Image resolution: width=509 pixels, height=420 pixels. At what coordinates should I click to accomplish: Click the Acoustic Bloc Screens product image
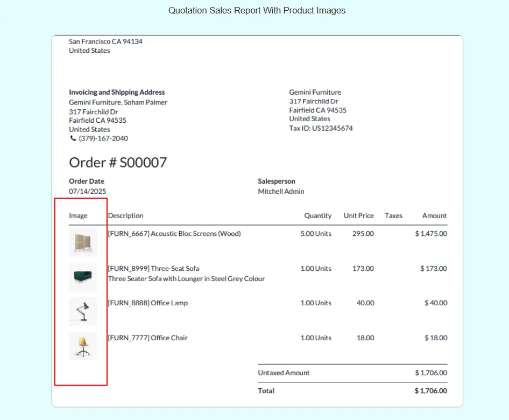(x=83, y=242)
